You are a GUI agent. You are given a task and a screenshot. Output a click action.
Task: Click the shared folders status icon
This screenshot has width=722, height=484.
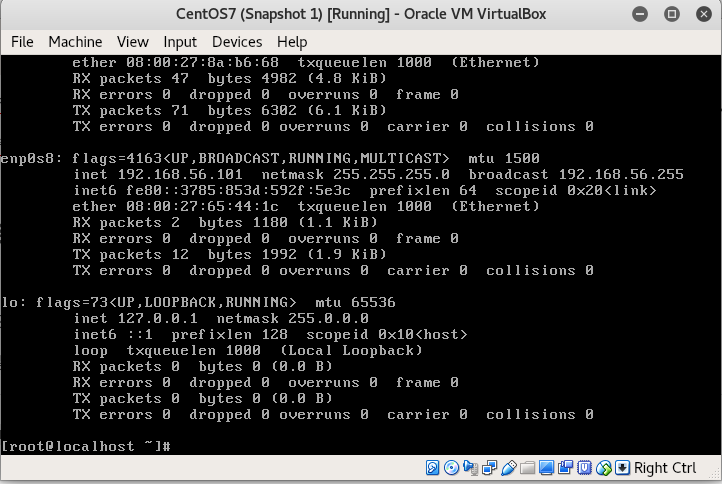pos(527,468)
